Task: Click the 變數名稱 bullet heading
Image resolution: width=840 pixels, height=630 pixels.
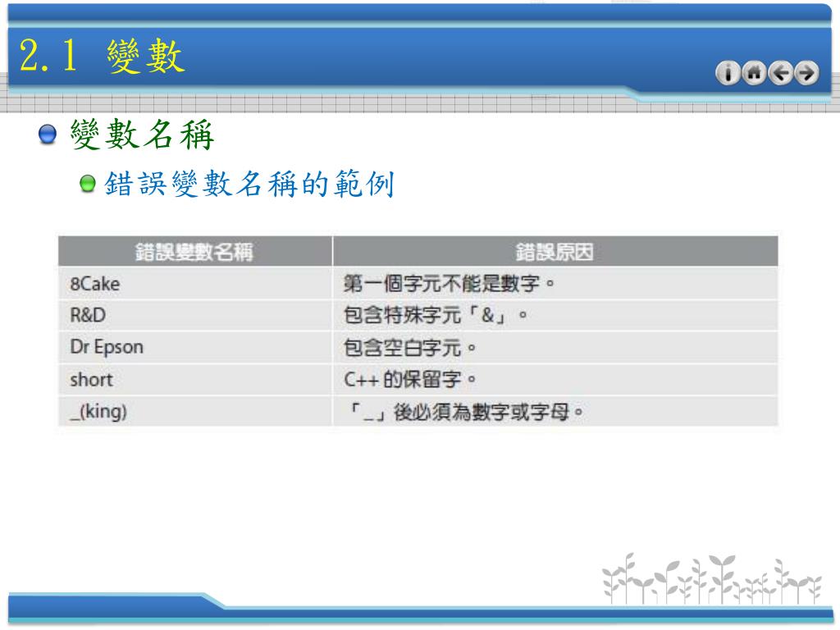Action: coord(143,135)
